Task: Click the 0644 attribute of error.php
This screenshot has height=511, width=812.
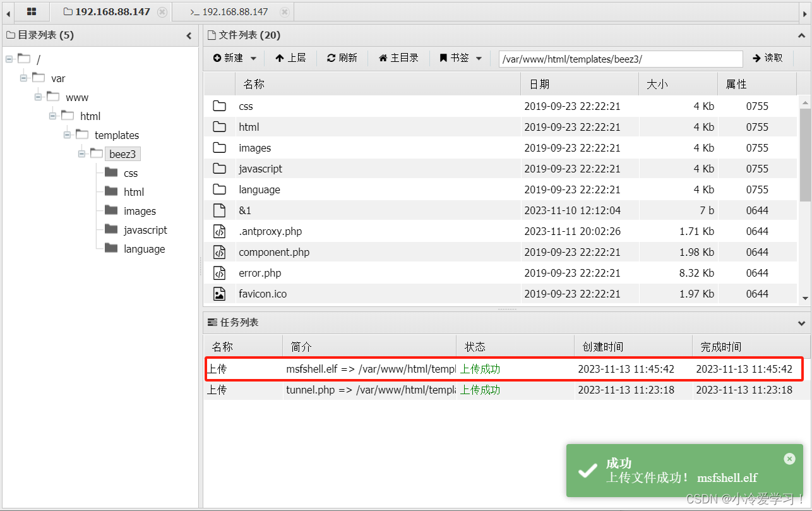Action: pyautogui.click(x=757, y=273)
